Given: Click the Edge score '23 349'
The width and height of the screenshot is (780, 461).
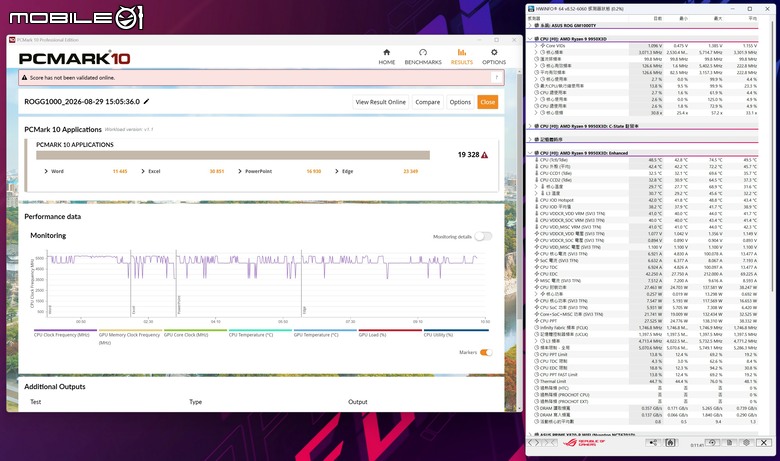Looking at the screenshot, I should (x=410, y=171).
